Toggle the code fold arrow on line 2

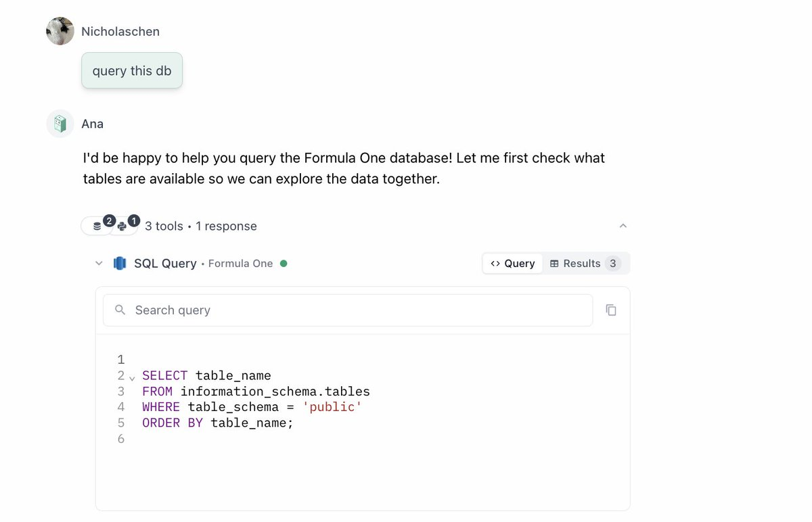pyautogui.click(x=132, y=378)
